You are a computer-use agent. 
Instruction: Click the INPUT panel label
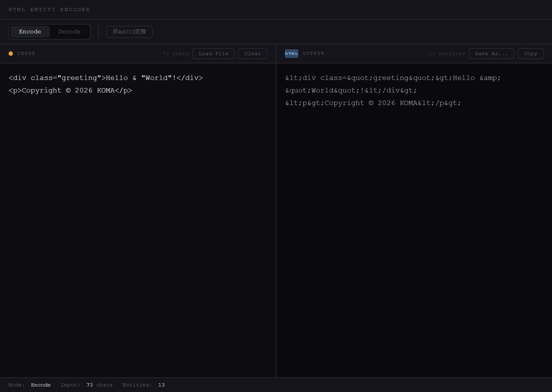(26, 53)
